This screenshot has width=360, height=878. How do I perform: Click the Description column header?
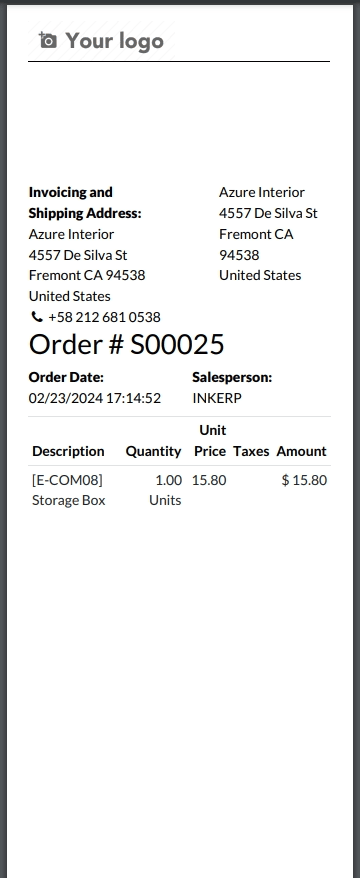pos(68,451)
